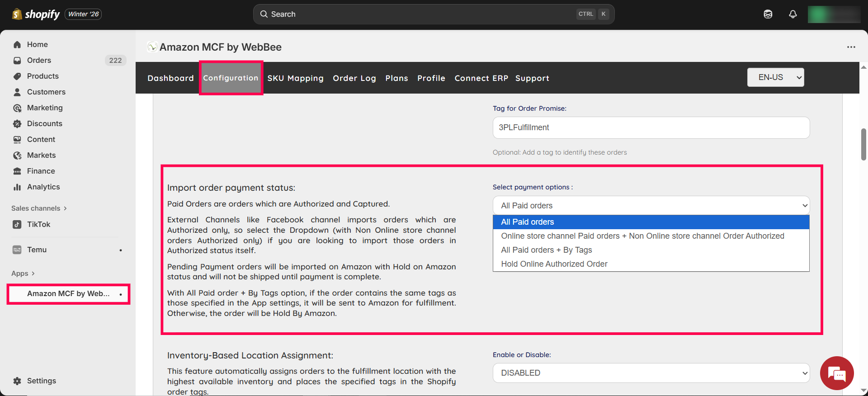Click the Settings gear icon
Screen dimensions: 868x396
pyautogui.click(x=17, y=381)
